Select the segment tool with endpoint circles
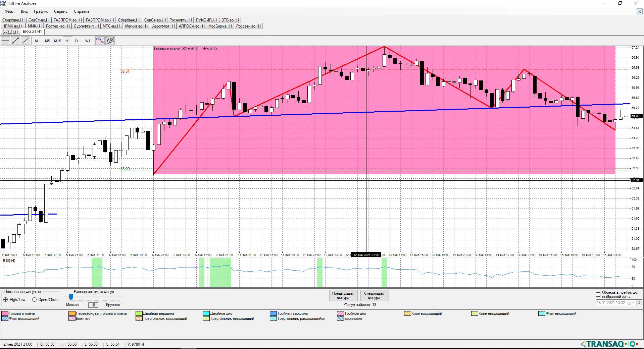644x349 pixels. [x=15, y=41]
